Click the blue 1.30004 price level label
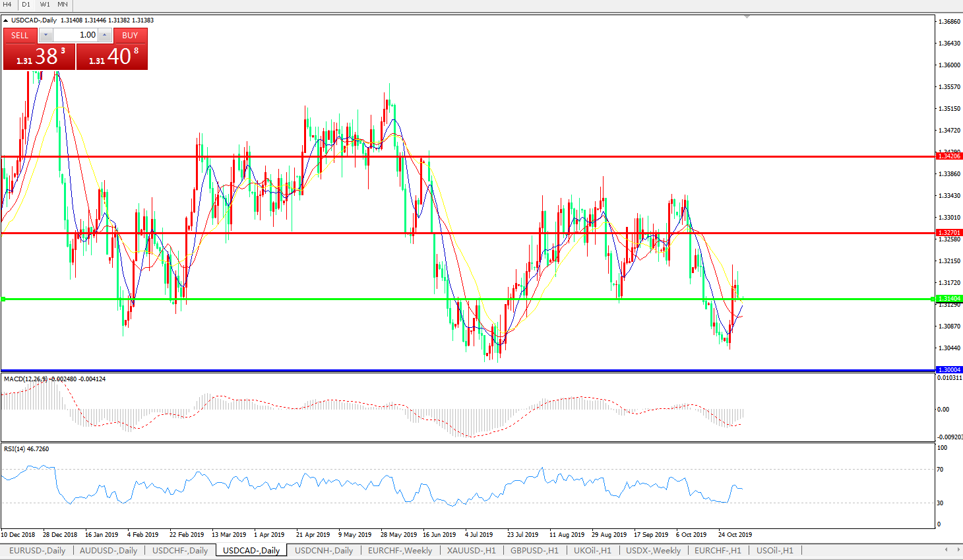963x560 pixels. click(x=949, y=370)
